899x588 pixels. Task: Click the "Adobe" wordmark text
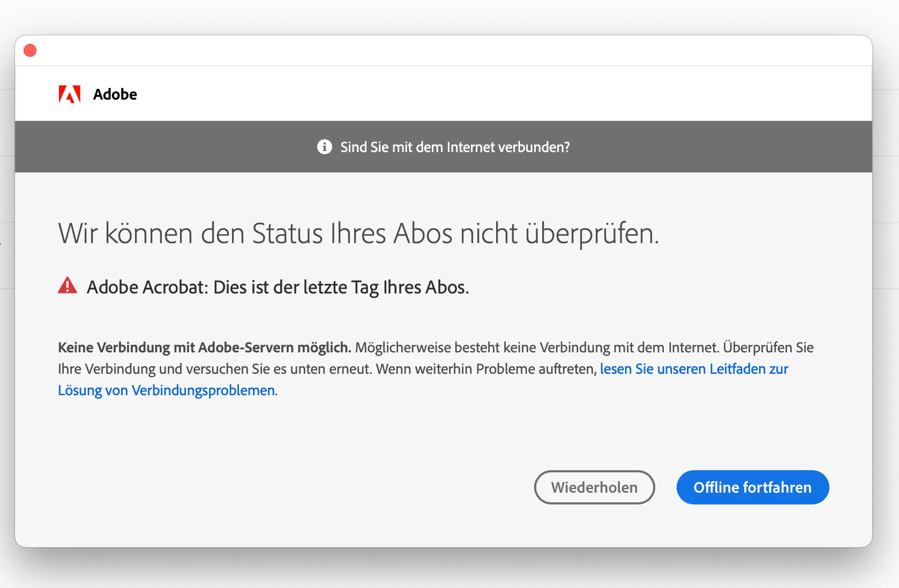(x=115, y=94)
